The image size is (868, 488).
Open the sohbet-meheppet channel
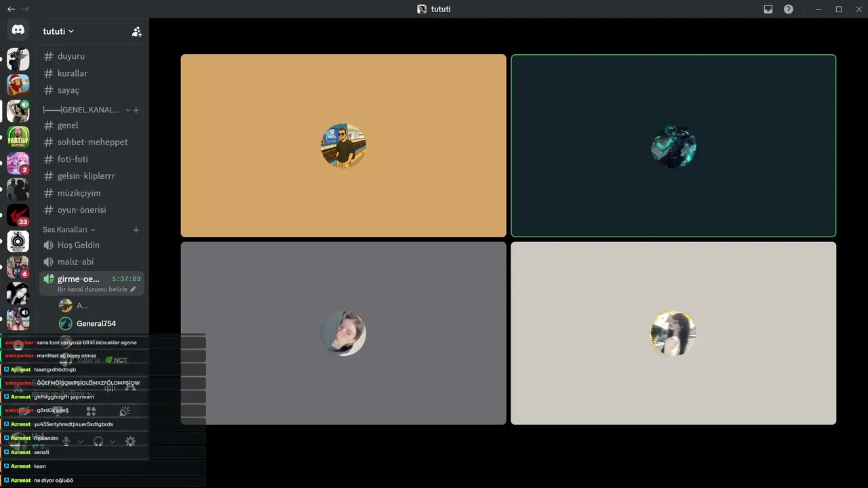click(x=92, y=142)
